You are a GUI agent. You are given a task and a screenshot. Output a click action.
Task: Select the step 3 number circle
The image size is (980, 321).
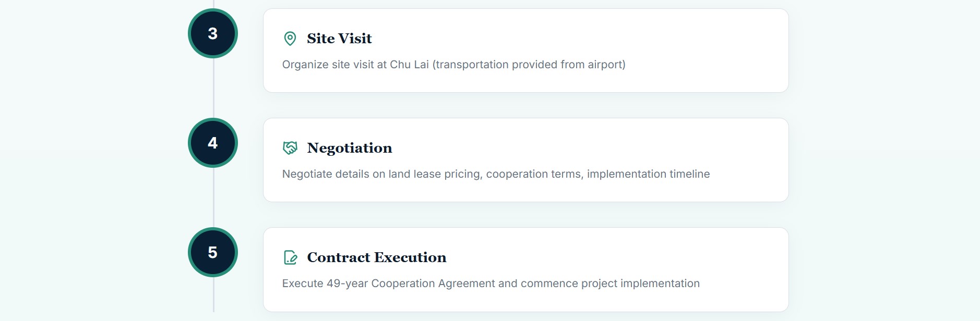(213, 33)
